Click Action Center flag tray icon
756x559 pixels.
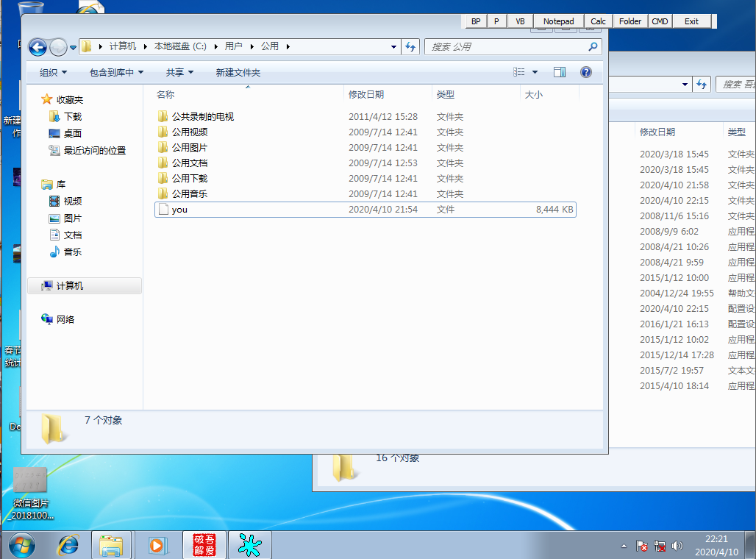tap(642, 546)
